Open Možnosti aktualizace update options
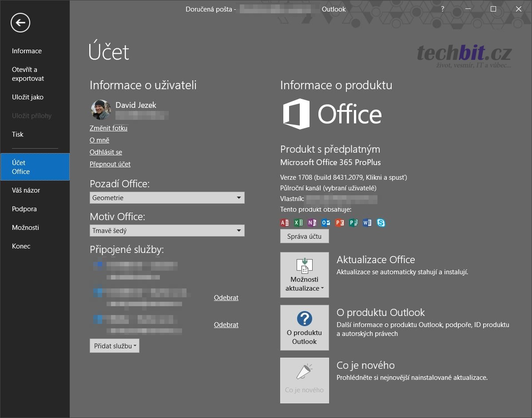Viewport: 532px width, 418px height. [x=305, y=275]
